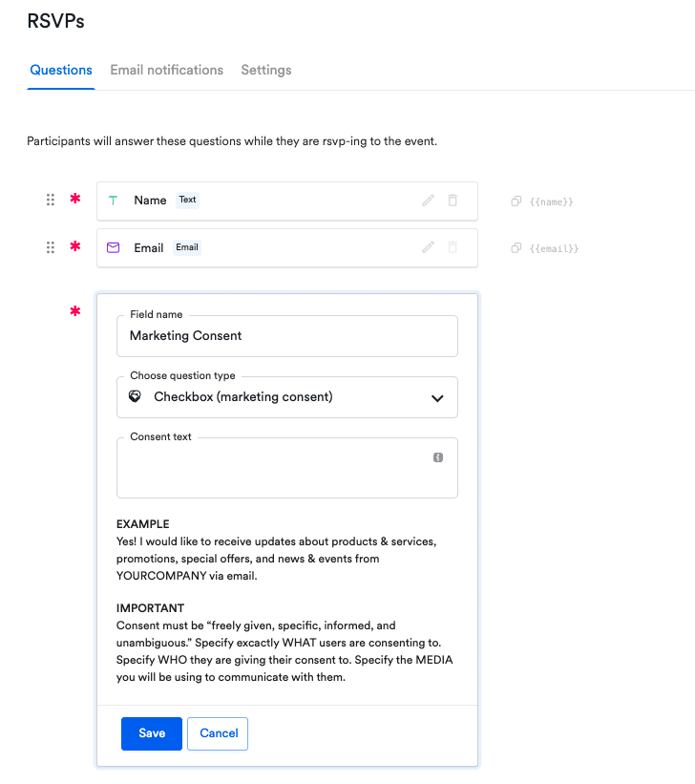Screen dimensions: 695x784
Task: Click the green text type icon in Name row
Action: 113,201
